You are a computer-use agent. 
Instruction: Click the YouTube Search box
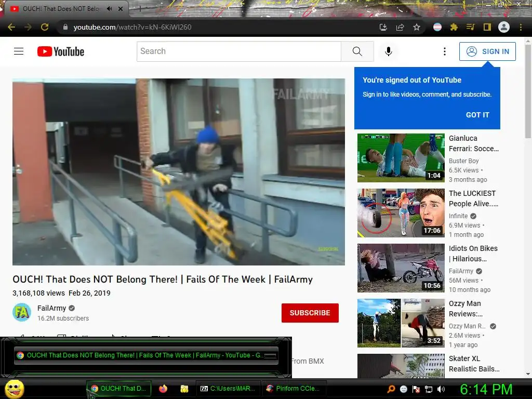point(238,51)
